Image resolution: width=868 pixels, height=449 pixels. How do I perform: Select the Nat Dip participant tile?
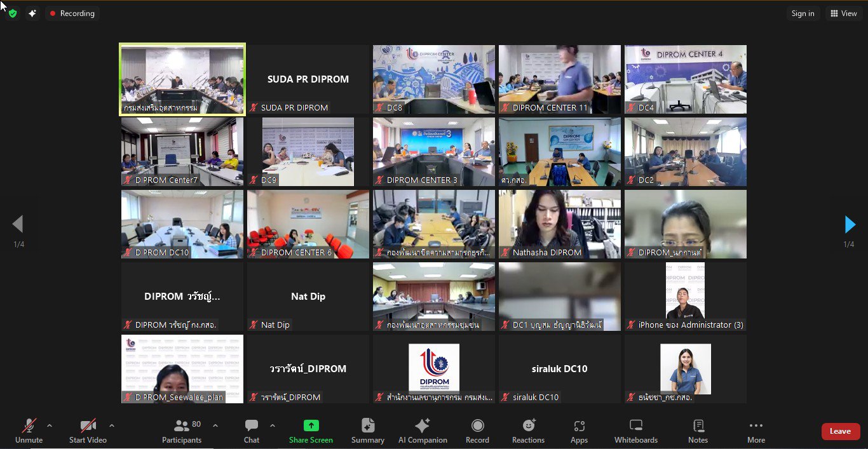coord(308,297)
